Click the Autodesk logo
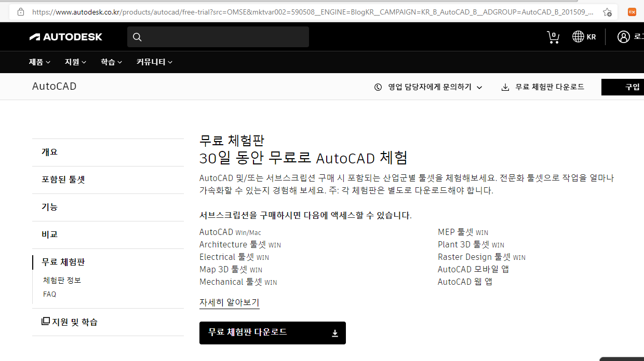Image resolution: width=644 pixels, height=361 pixels. (x=66, y=37)
